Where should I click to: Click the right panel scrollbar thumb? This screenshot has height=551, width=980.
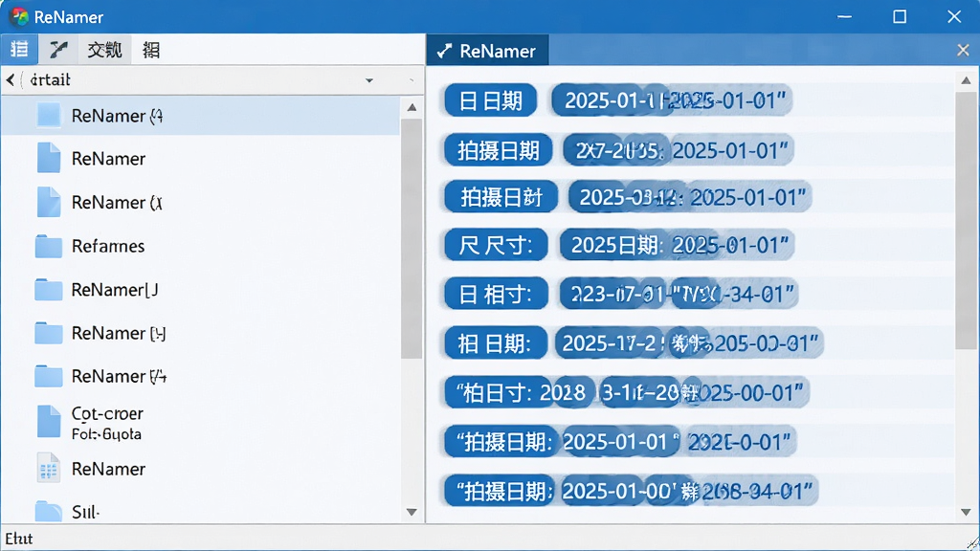[966, 221]
